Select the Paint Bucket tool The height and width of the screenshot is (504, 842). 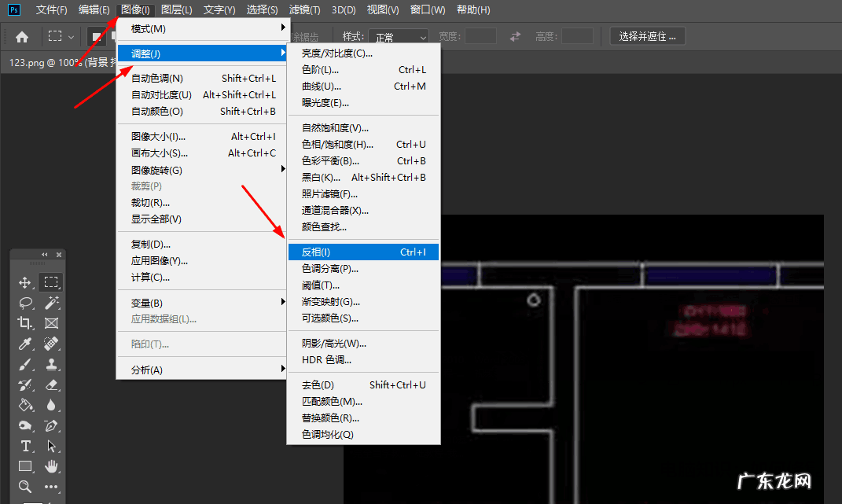click(25, 405)
